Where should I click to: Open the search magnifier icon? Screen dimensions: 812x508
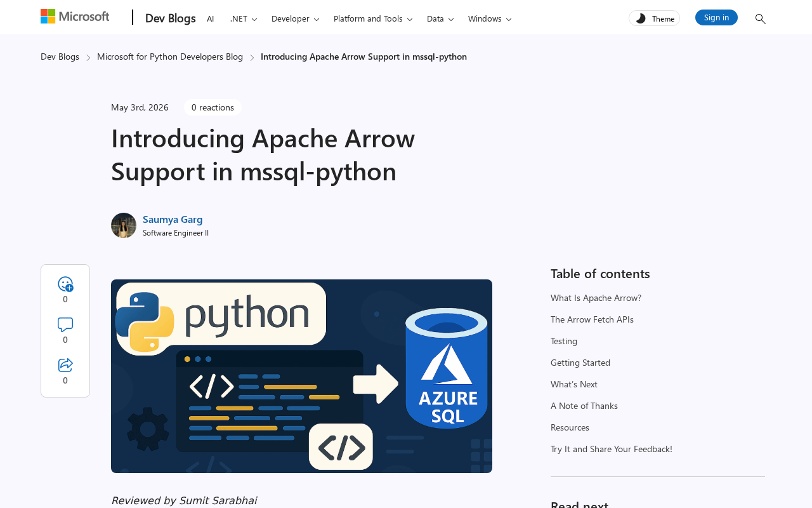pos(760,19)
